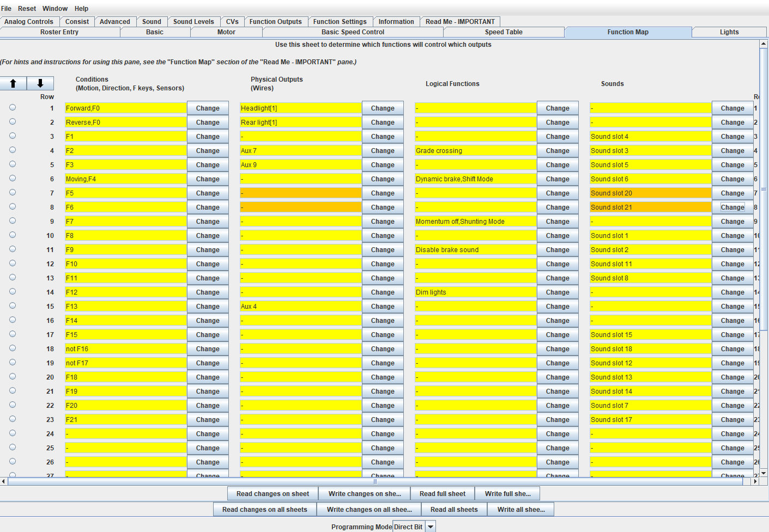
Task: Click the Grade crossing logical function field
Action: 475,151
